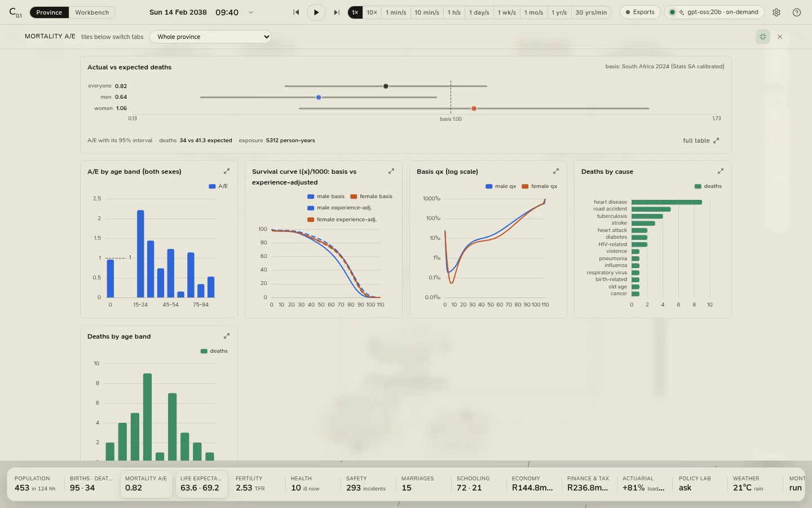
Task: Toggle the male basis legend swatch
Action: (311, 196)
